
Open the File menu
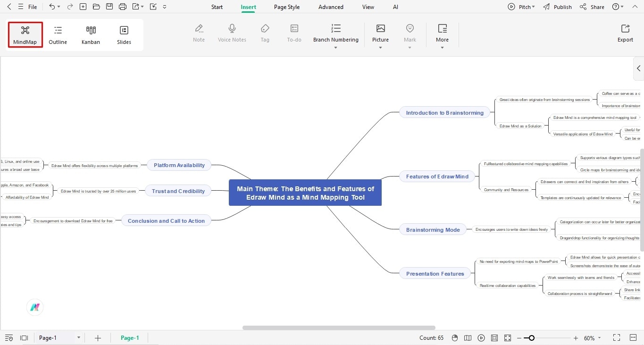(33, 7)
